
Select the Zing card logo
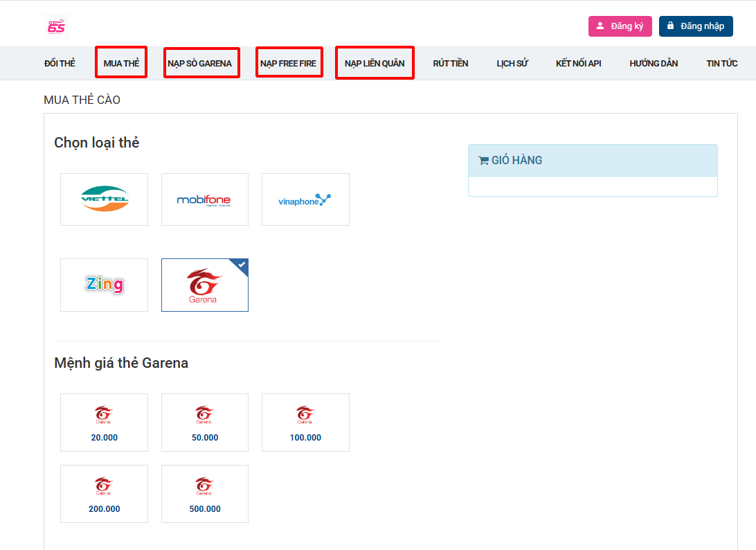tap(104, 285)
